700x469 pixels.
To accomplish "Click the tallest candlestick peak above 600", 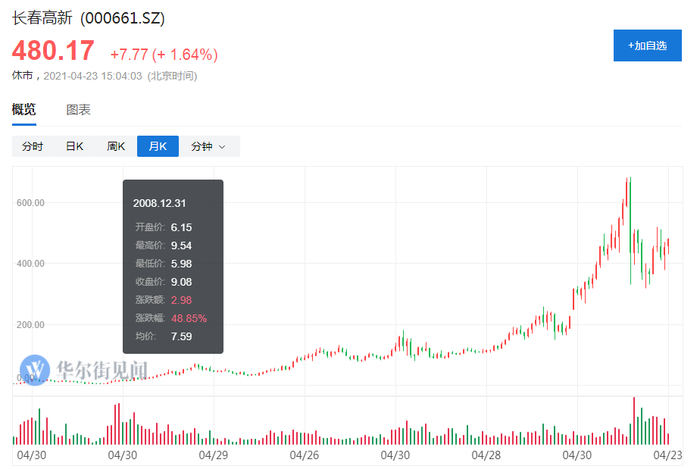I will [629, 180].
